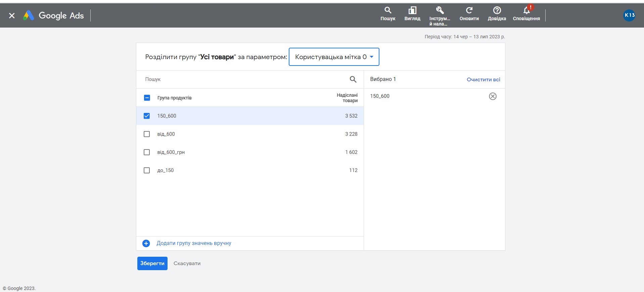Image resolution: width=644 pixels, height=292 pixels.
Task: Click 150_600 in the selected panel
Action: 380,96
